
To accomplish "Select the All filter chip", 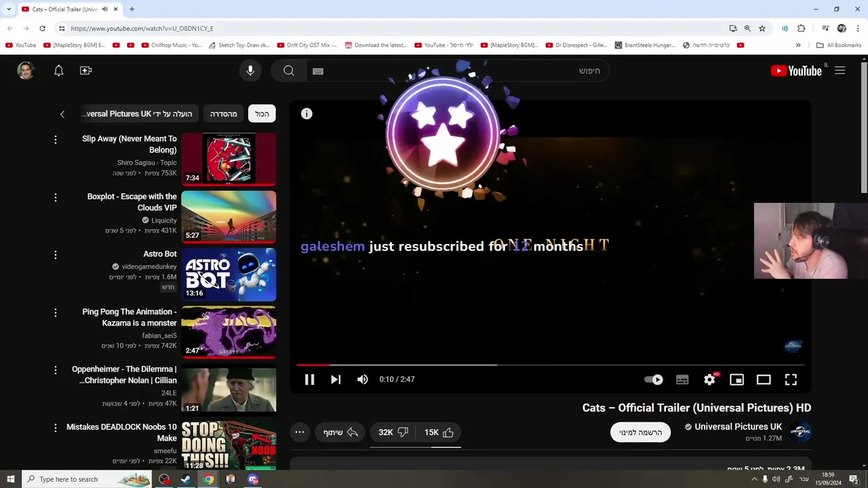I will (x=262, y=114).
